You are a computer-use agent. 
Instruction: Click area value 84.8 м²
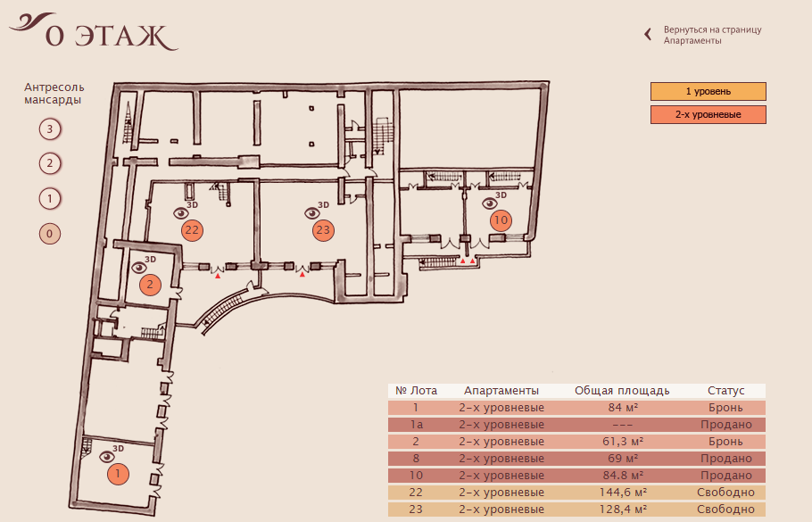pos(623,476)
